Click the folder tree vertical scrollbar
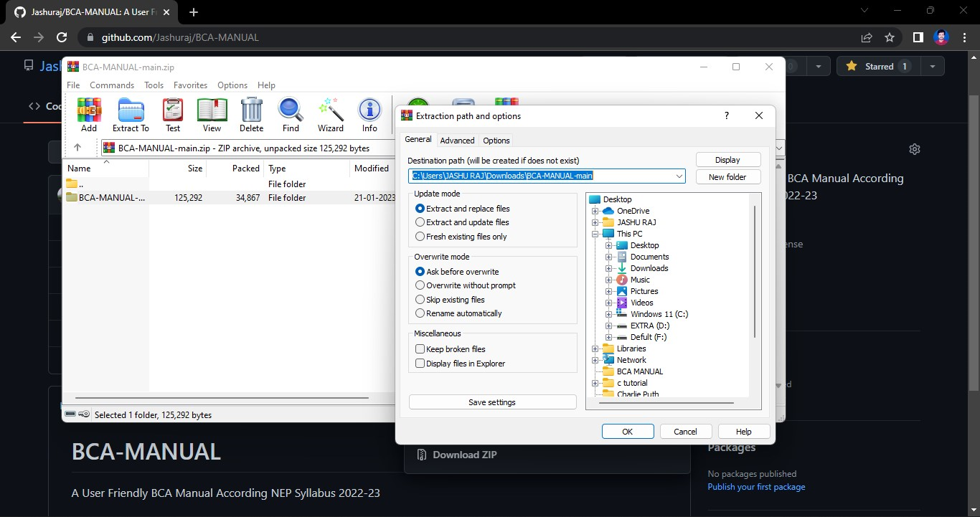980x517 pixels. pos(753,271)
